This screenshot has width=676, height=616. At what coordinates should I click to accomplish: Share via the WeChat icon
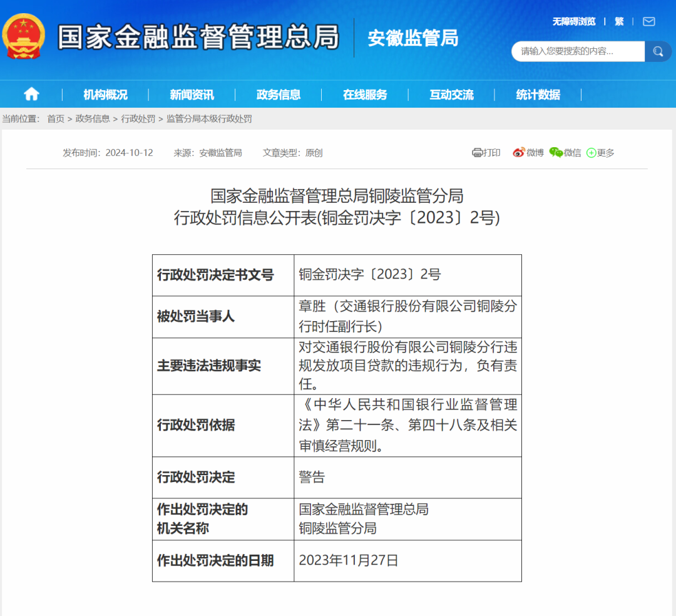coord(556,152)
